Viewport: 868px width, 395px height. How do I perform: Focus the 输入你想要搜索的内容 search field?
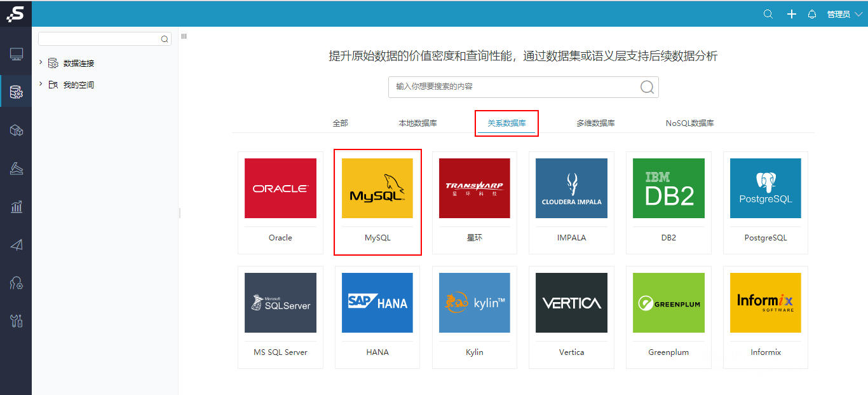(524, 87)
